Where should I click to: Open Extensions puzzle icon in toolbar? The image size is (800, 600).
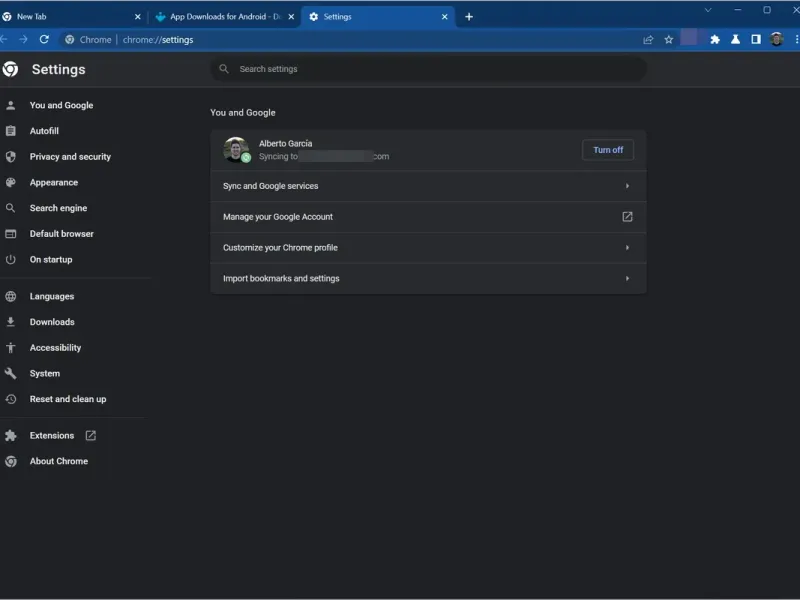715,39
